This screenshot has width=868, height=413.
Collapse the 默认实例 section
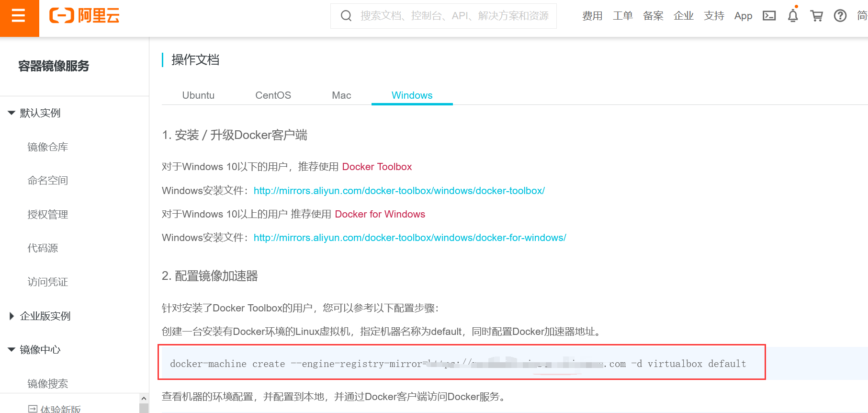(x=12, y=113)
